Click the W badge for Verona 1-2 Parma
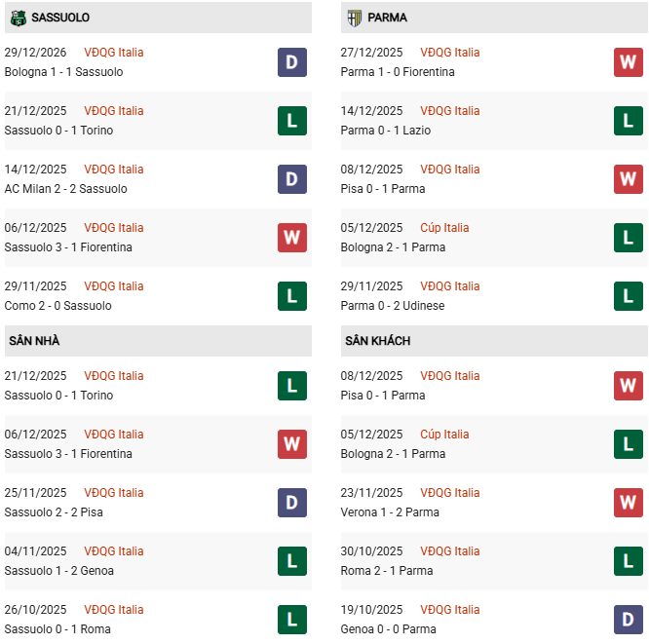Screen dimensions: 649x644 coord(629,503)
